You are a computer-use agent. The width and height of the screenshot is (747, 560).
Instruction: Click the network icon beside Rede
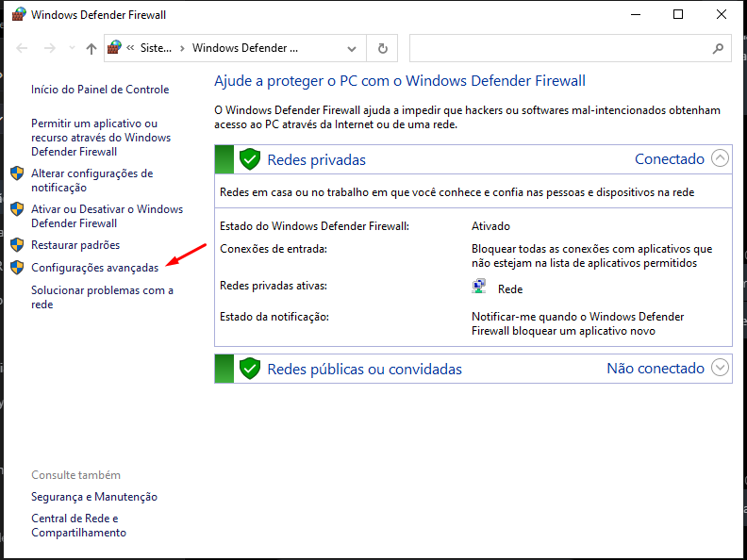[479, 287]
